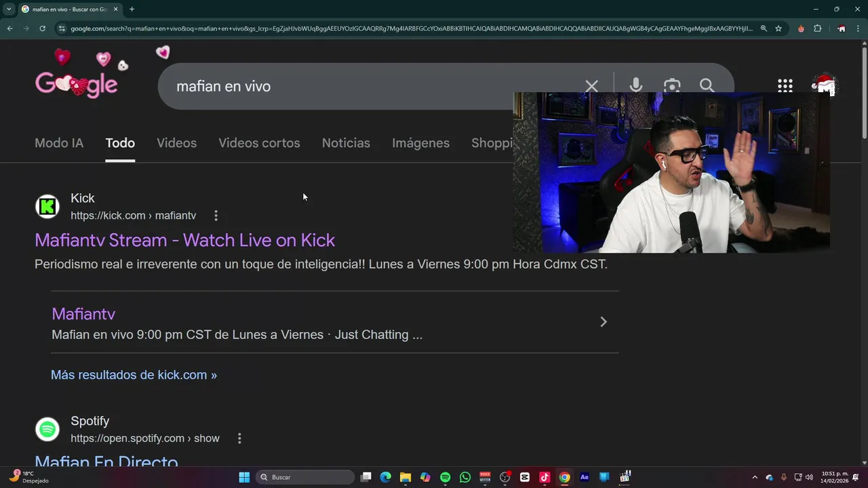Clear the search box text
This screenshot has width=868, height=488.
pyautogui.click(x=591, y=86)
